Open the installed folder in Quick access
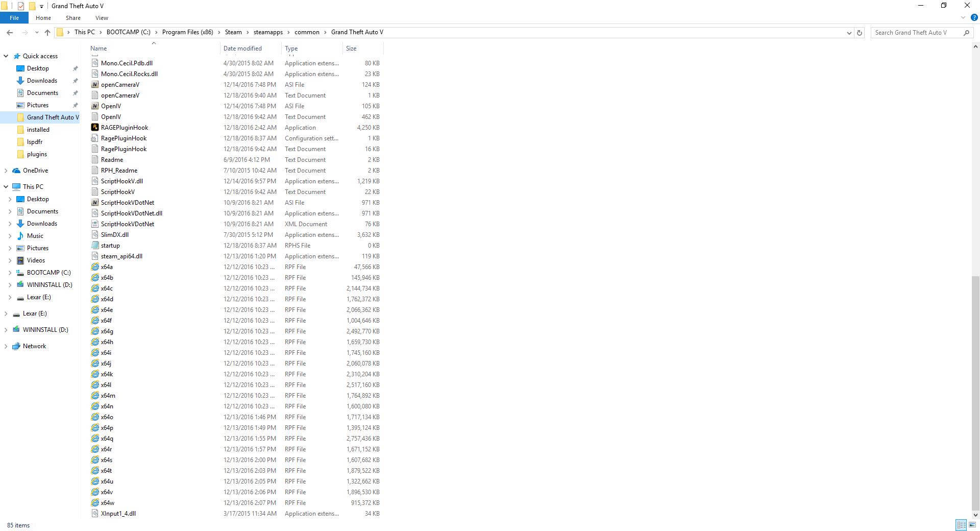980x531 pixels. point(38,130)
